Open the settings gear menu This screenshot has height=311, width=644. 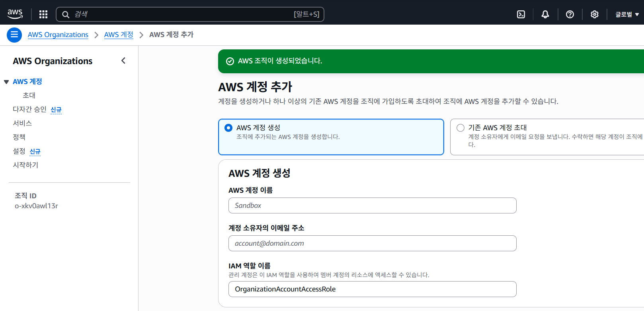pos(595,14)
